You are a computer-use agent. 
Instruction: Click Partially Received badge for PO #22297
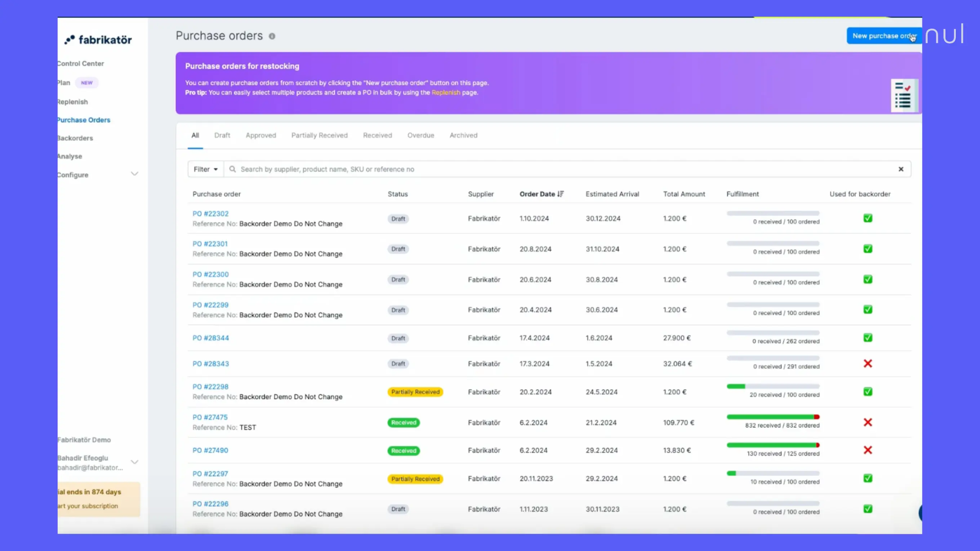tap(415, 479)
